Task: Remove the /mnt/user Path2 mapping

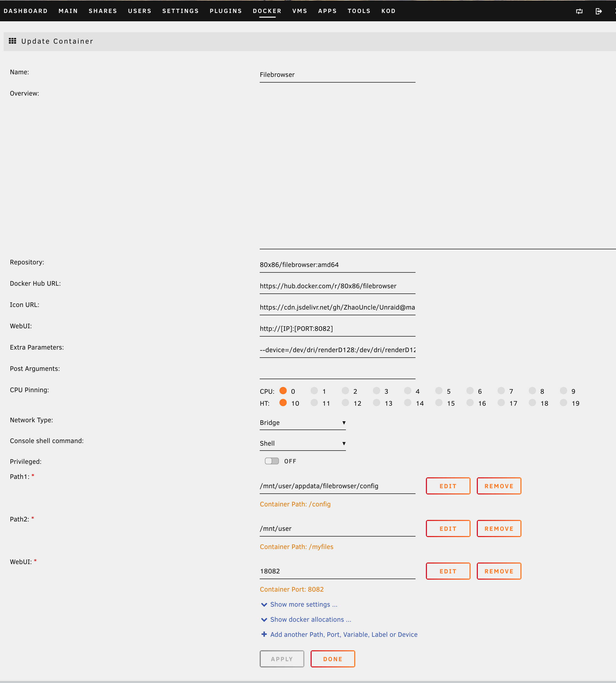Action: (x=499, y=528)
